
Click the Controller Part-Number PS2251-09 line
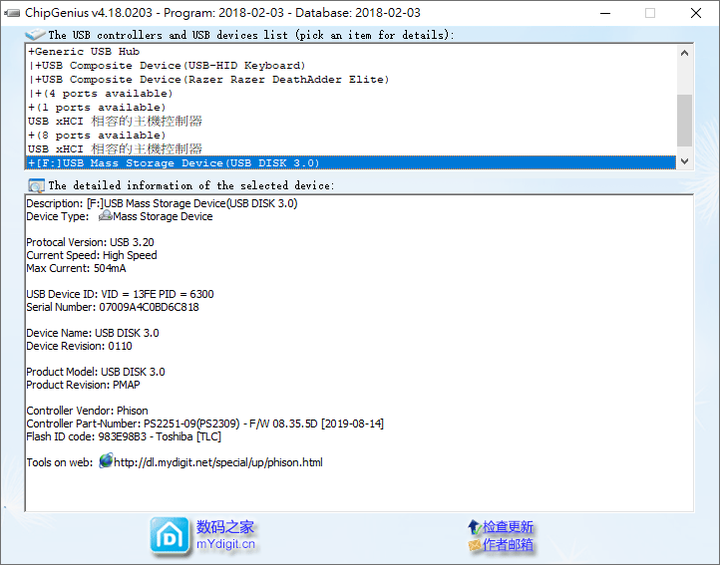(205, 424)
